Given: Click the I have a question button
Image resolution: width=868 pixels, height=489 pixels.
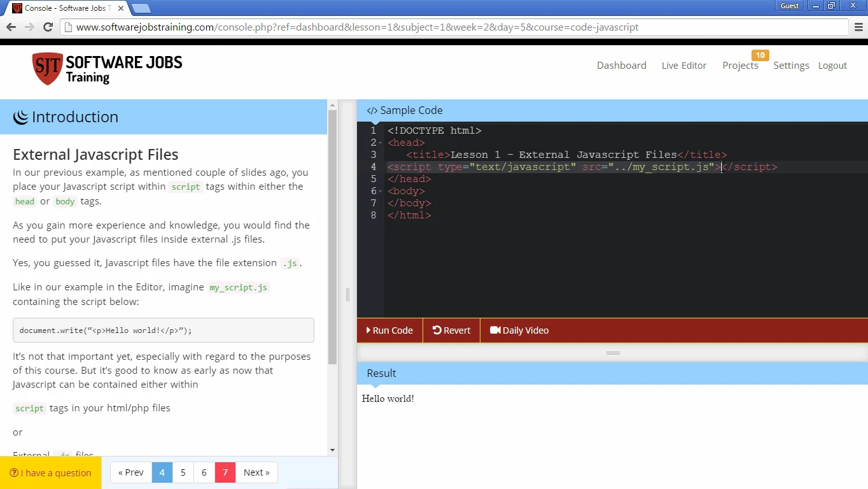Looking at the screenshot, I should coord(51,472).
